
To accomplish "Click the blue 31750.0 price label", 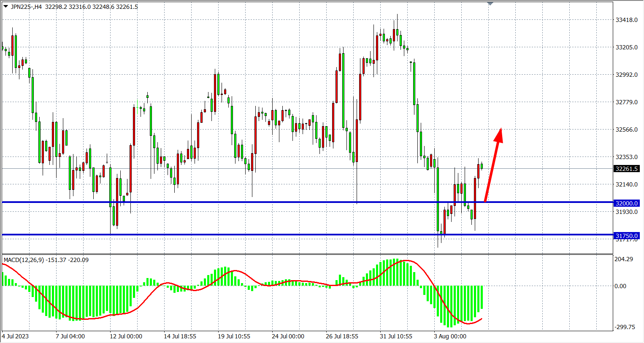I will [x=627, y=236].
